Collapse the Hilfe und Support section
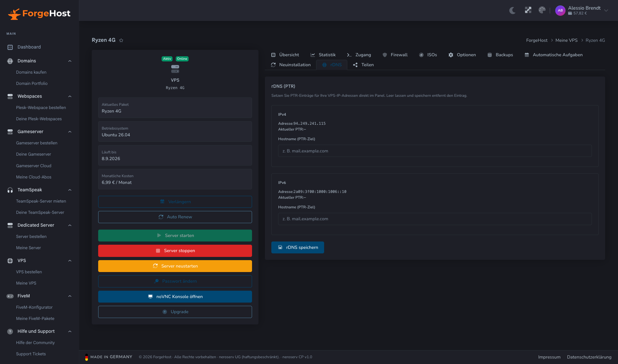 70,332
